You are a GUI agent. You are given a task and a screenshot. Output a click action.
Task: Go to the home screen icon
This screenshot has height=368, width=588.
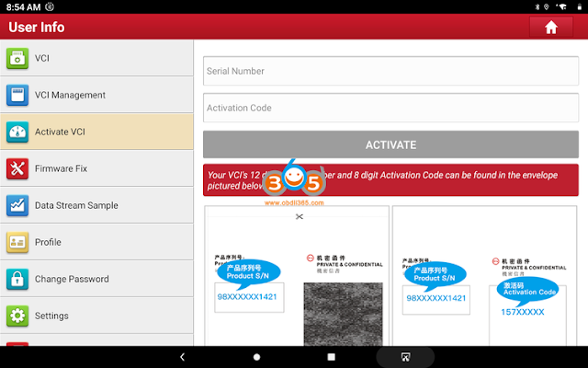[551, 27]
